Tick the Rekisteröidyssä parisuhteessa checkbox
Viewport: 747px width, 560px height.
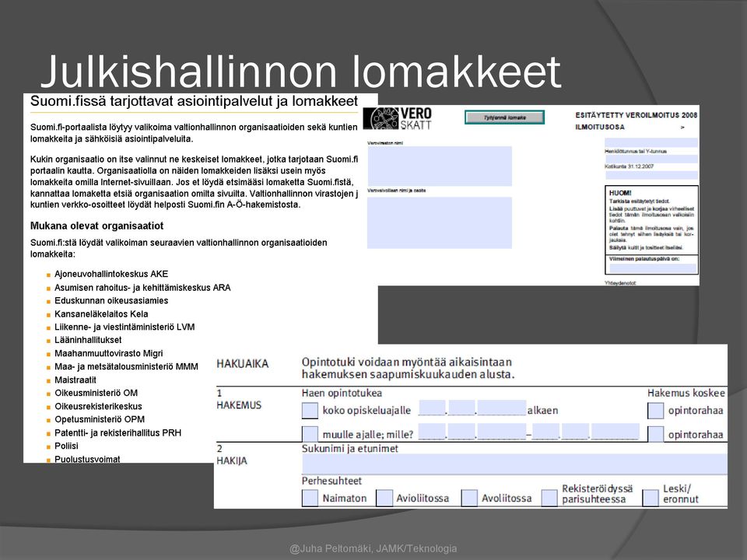tap(549, 498)
